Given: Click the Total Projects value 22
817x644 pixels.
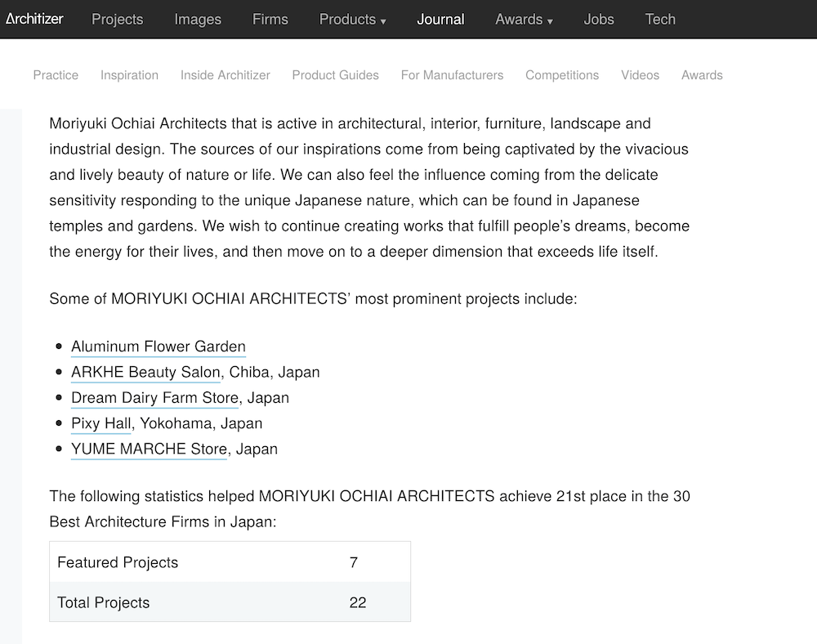Looking at the screenshot, I should point(358,602).
